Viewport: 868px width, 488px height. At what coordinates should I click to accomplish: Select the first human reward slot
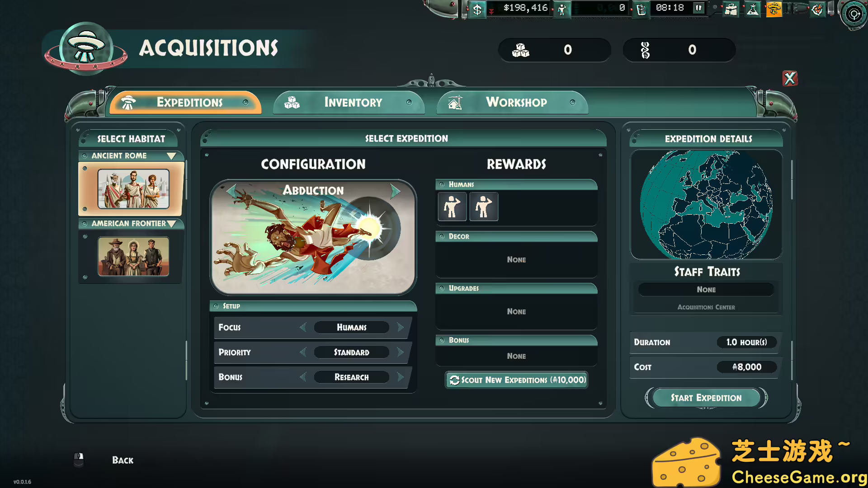452,206
